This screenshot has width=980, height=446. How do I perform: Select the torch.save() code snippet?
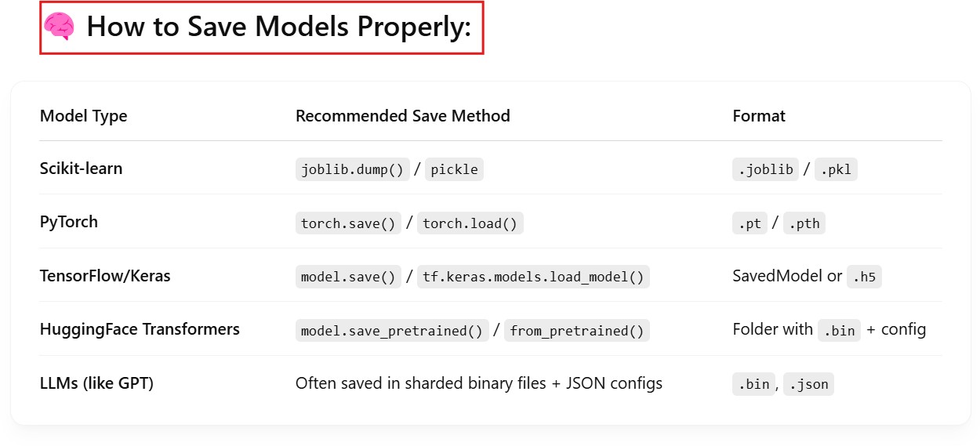click(348, 223)
